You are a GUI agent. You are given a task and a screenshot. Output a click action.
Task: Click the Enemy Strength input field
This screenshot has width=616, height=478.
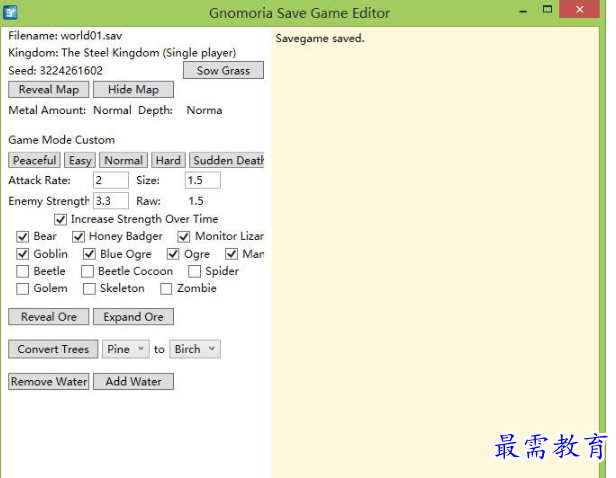(111, 201)
